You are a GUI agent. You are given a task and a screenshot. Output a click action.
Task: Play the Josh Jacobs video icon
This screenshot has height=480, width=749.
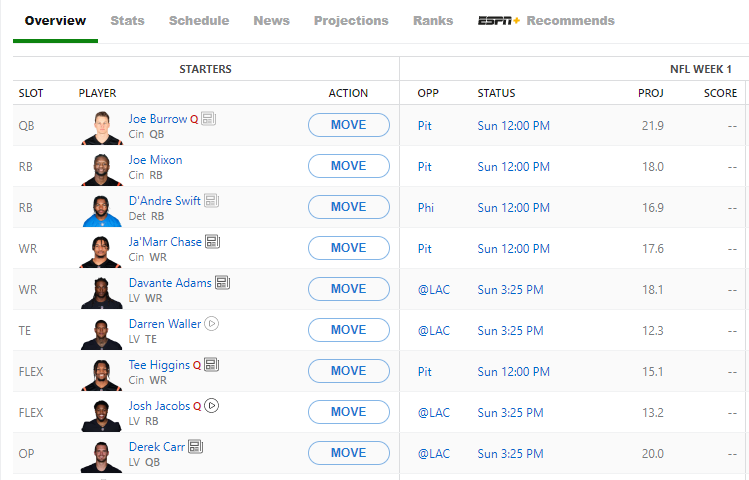point(212,406)
